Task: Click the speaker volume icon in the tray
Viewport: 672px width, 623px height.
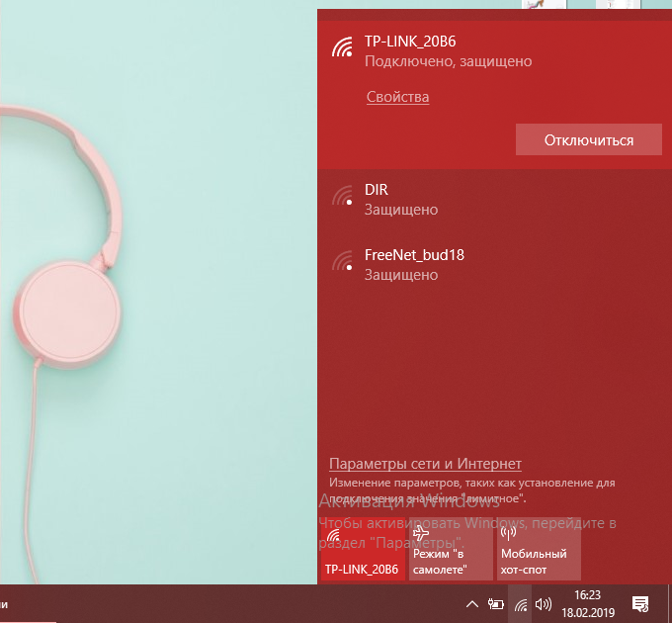Action: (x=544, y=604)
